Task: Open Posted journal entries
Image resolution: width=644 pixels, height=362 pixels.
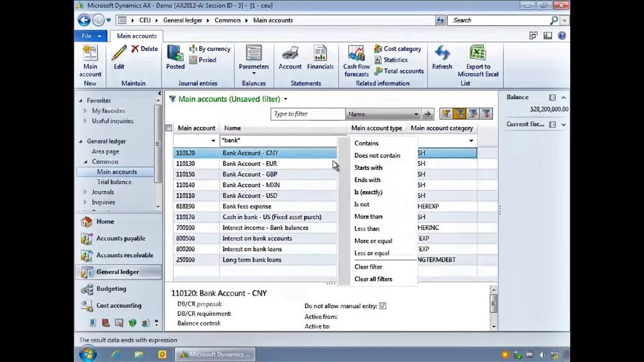Action: tap(175, 57)
